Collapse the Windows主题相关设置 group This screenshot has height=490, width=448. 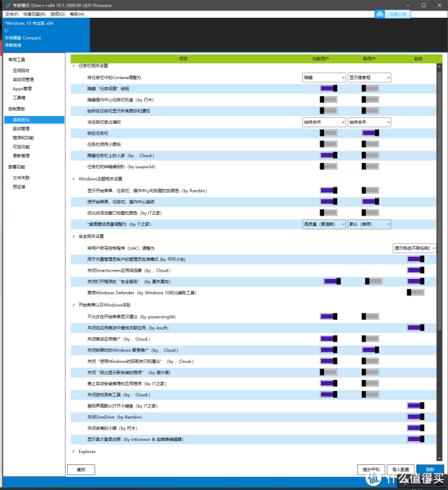74,179
